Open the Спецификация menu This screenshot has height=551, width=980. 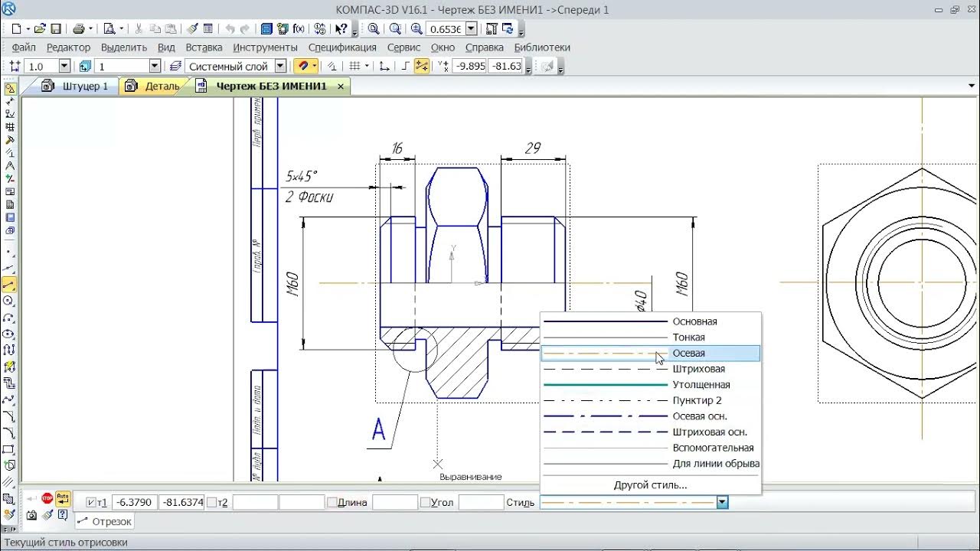[x=342, y=47]
